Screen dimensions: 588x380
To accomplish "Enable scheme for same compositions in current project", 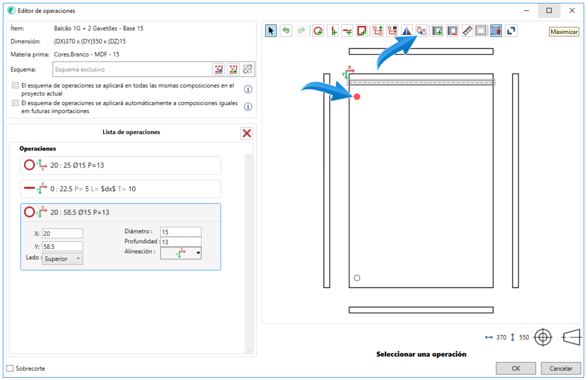I will tap(16, 86).
